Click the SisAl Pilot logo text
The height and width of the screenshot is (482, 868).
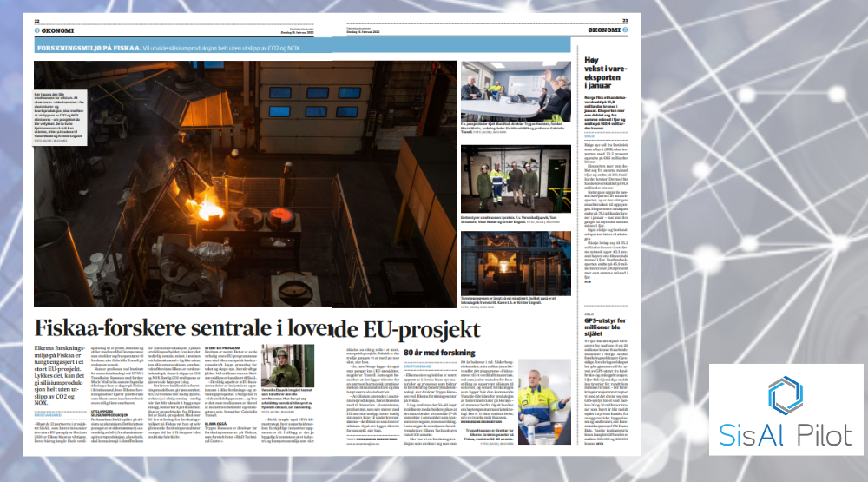click(785, 435)
